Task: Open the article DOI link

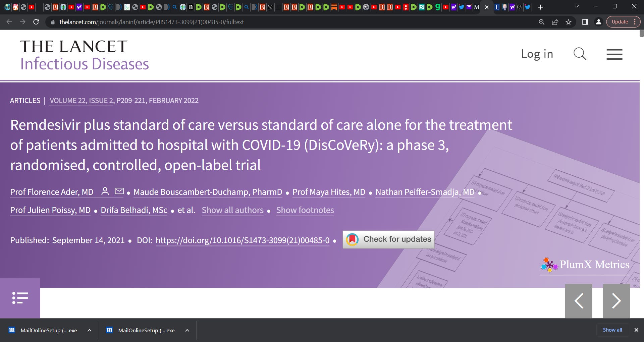Action: click(x=243, y=240)
